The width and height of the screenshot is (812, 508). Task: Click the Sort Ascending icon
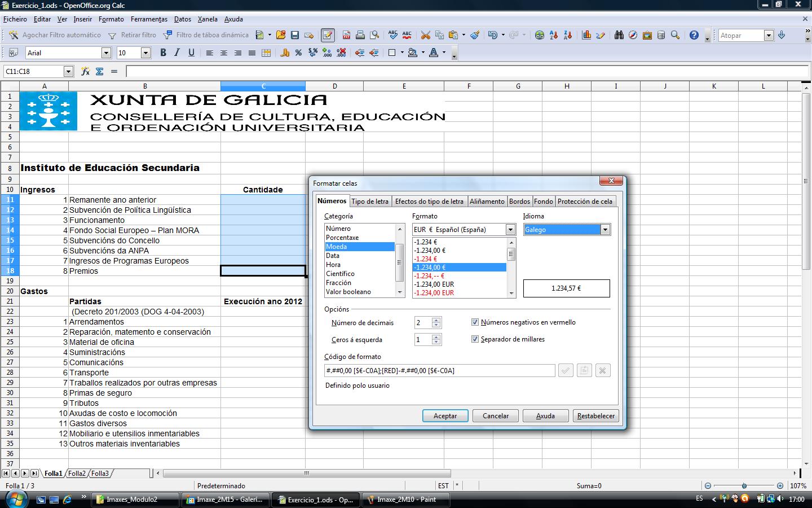pos(554,35)
